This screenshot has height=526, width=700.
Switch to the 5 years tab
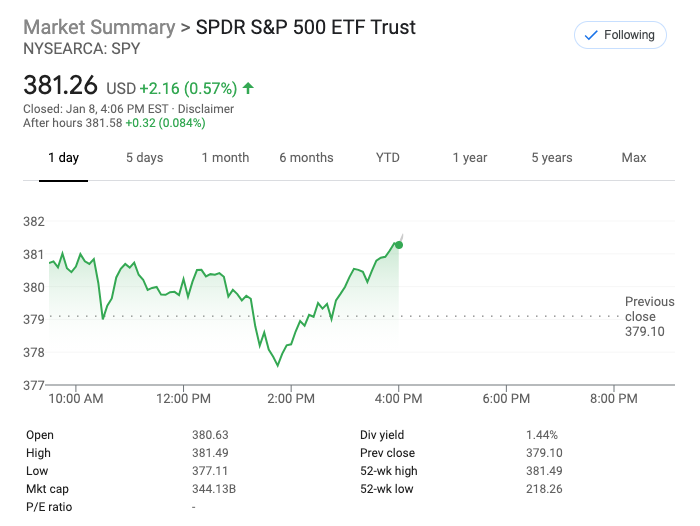(552, 158)
